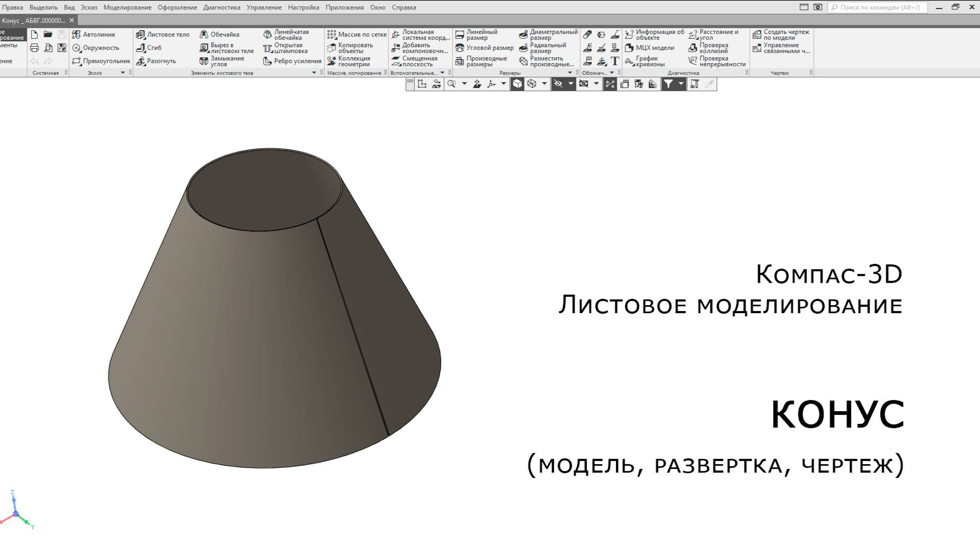Print the document using the printer icon

pyautogui.click(x=34, y=48)
